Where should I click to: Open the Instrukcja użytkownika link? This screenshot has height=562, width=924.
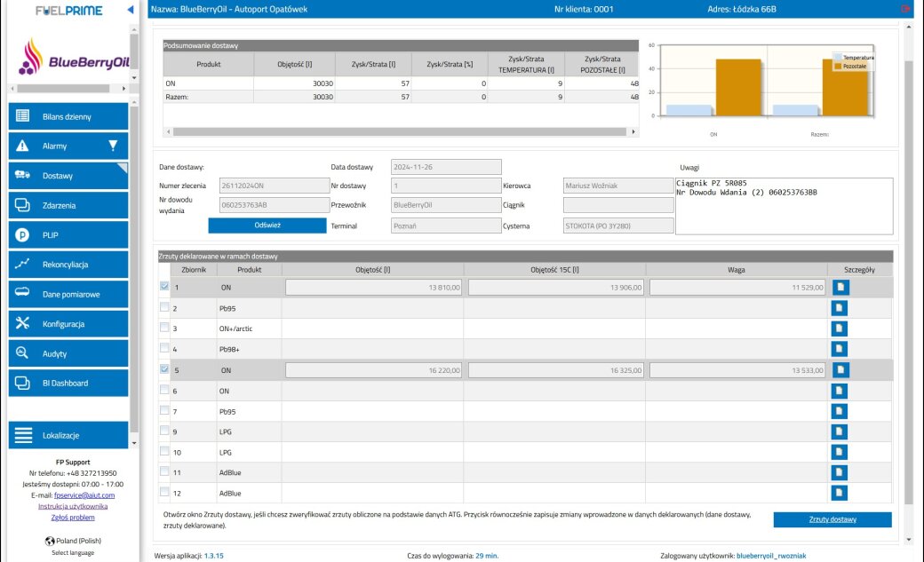point(73,506)
